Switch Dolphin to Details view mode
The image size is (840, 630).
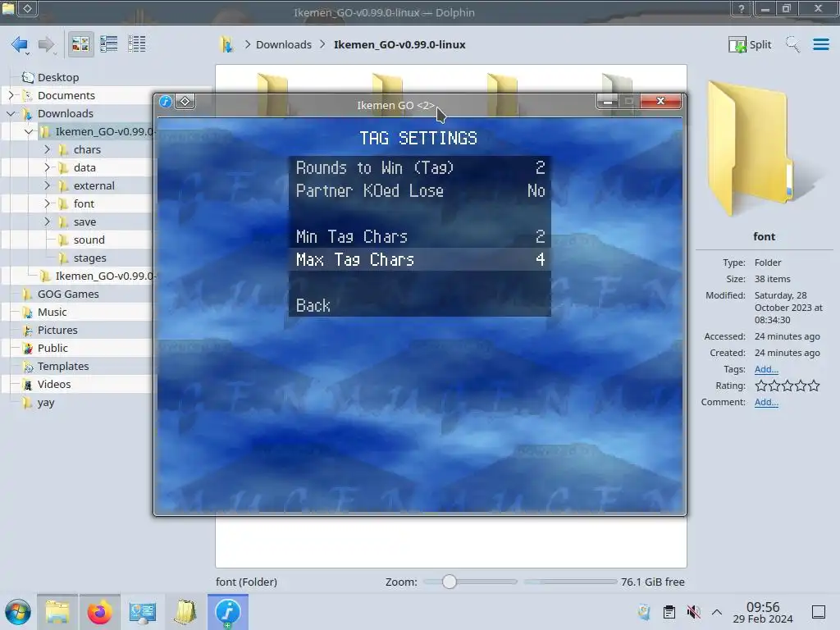[137, 44]
